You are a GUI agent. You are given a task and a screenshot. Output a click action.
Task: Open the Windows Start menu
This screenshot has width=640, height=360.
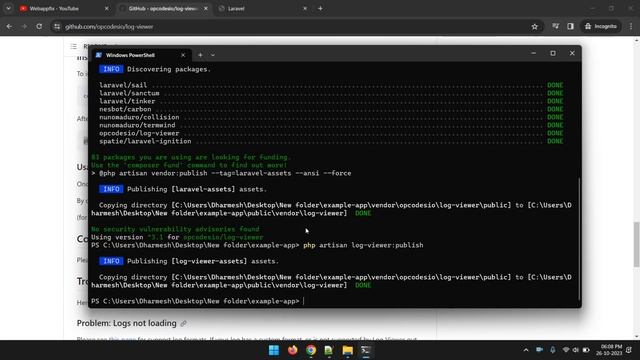[x=274, y=350]
